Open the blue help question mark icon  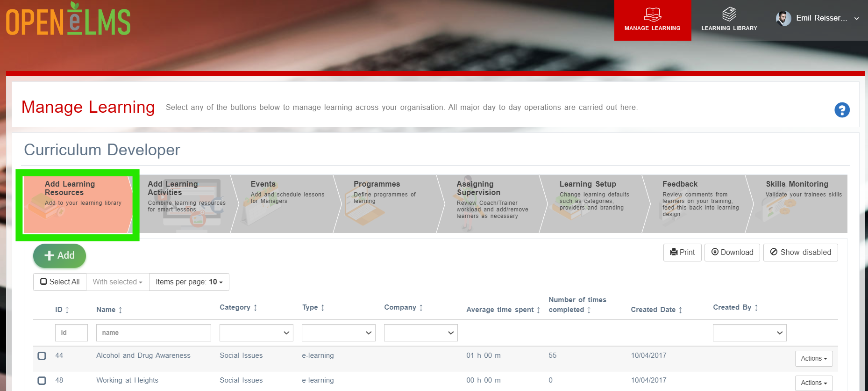(x=842, y=110)
